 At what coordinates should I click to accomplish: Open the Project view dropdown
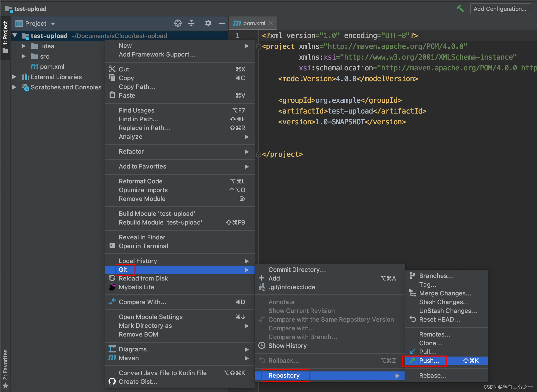[53, 24]
